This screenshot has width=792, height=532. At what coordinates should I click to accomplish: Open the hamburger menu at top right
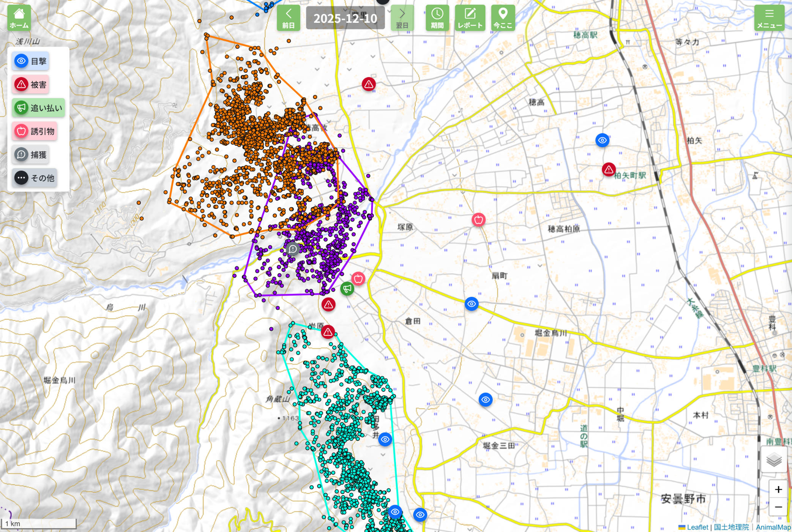[769, 18]
